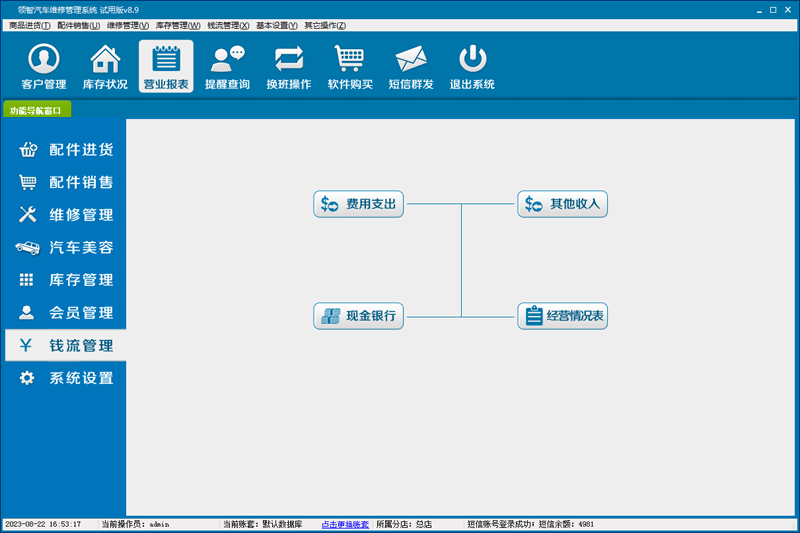Click 当前操作员: admin status text
Viewport: 800px width, 533px height.
pyautogui.click(x=135, y=524)
